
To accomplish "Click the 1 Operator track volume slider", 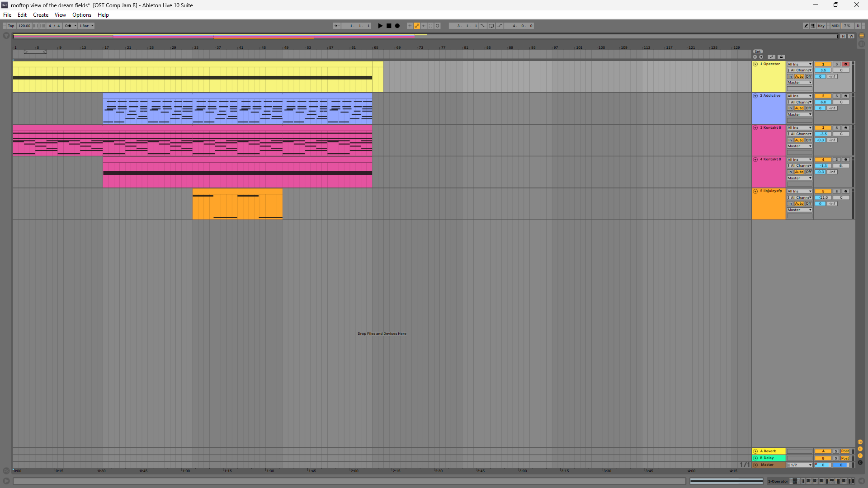I will [x=823, y=70].
